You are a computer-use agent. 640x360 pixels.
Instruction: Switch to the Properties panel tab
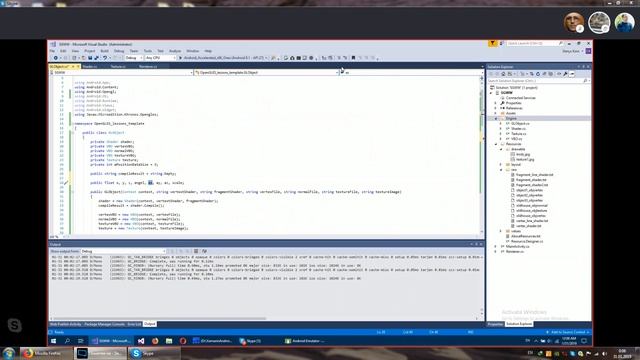(495, 324)
